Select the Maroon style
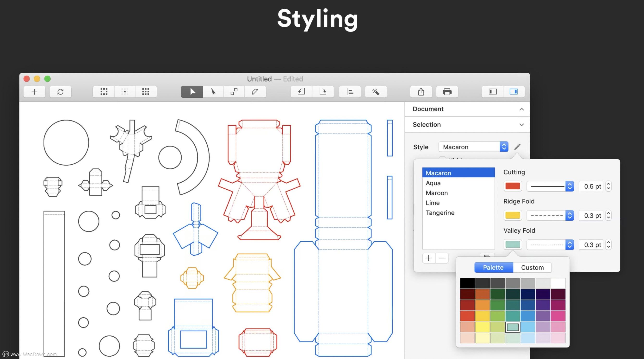Image resolution: width=644 pixels, height=359 pixels. point(458,193)
